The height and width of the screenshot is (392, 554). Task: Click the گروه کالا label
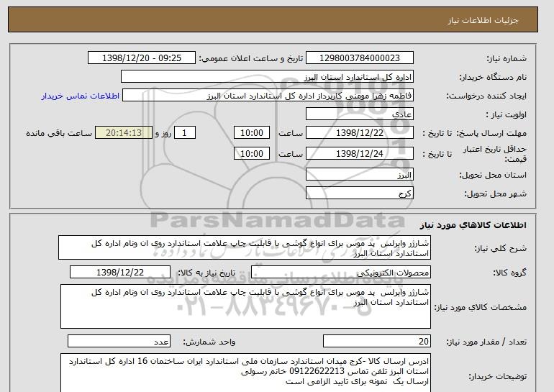click(x=510, y=273)
